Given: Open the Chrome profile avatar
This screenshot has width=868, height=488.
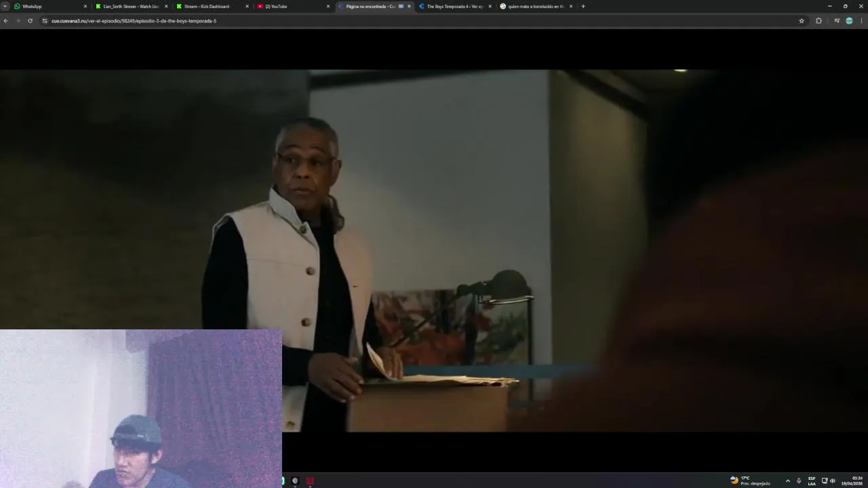Looking at the screenshot, I should coord(849,21).
